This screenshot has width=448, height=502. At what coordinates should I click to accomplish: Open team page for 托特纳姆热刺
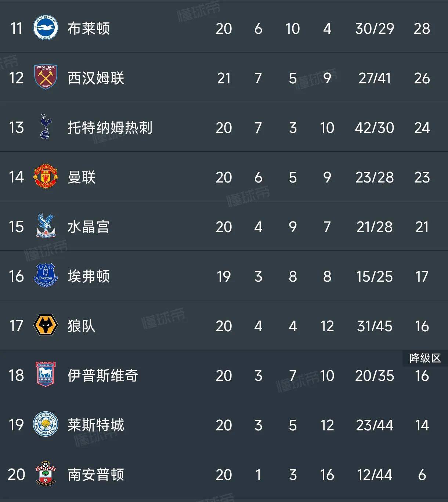point(110,127)
